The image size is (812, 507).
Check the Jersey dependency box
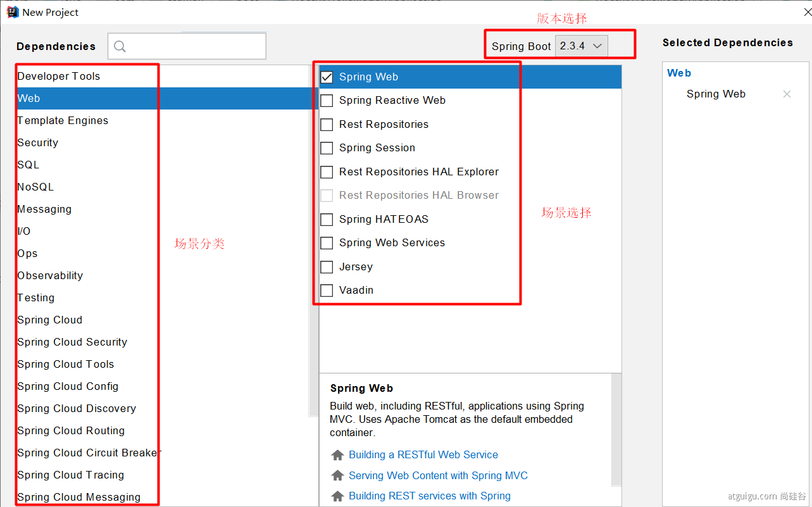[x=327, y=267]
